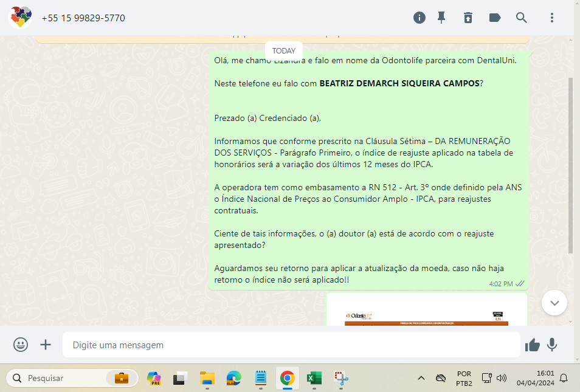Screen dimensions: 580x392
Task: Click the scroll-to-bottom chevron button
Action: [x=554, y=302]
